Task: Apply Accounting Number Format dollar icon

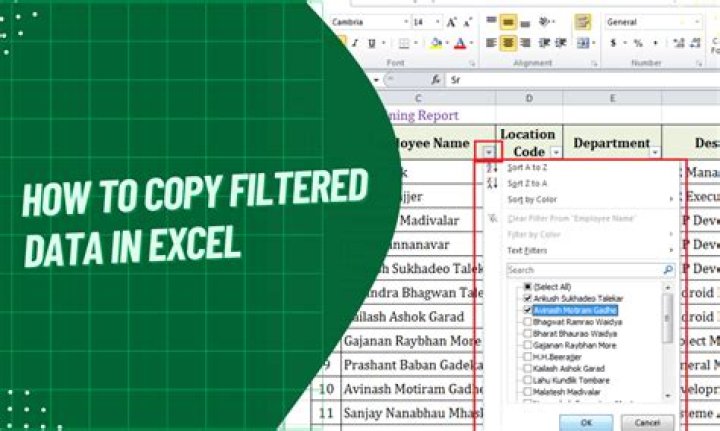Action: [613, 43]
